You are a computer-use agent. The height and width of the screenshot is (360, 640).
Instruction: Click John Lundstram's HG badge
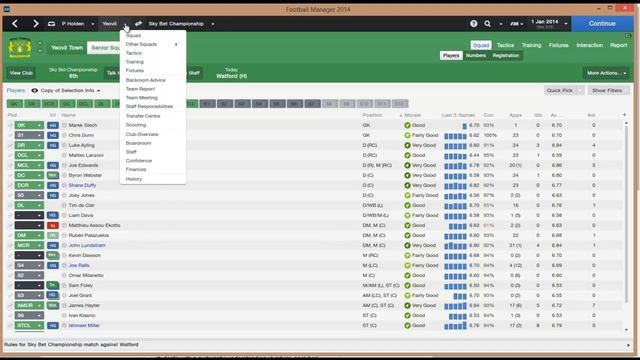coord(53,245)
